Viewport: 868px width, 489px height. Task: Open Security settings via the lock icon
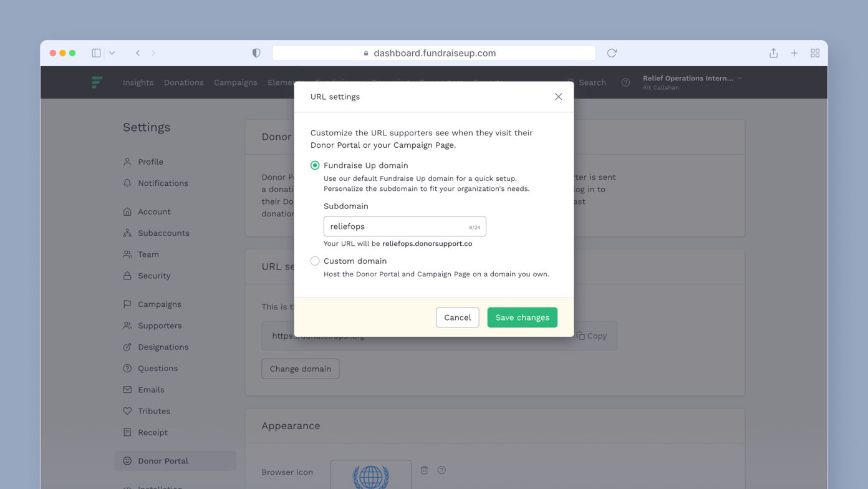tap(127, 276)
